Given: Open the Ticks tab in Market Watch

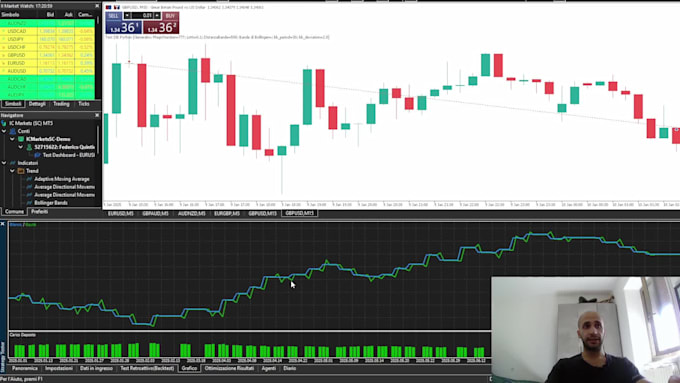Looking at the screenshot, I should coord(84,104).
